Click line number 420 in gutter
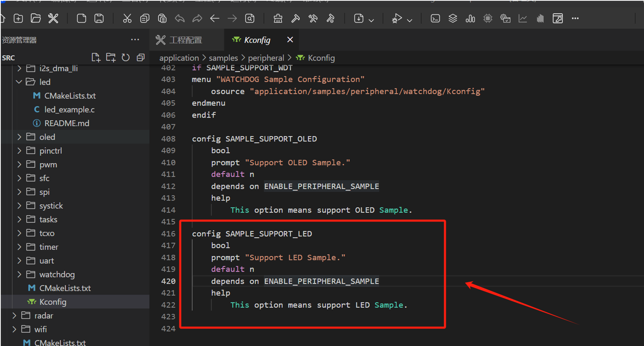 click(168, 281)
